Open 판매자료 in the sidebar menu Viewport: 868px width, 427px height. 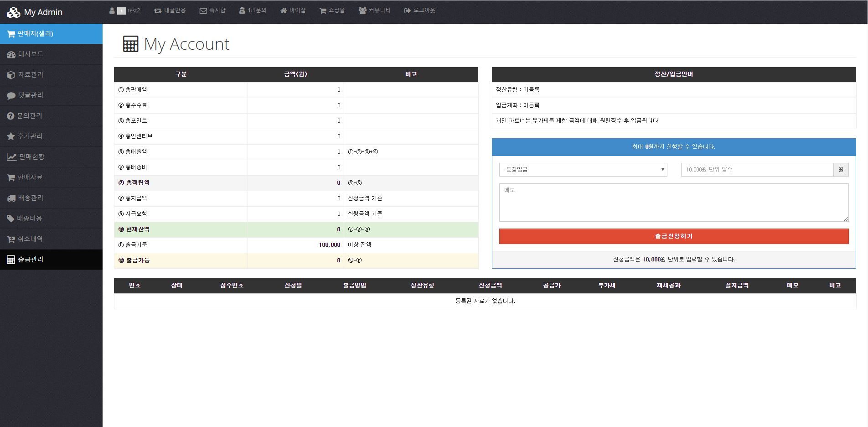pyautogui.click(x=30, y=177)
